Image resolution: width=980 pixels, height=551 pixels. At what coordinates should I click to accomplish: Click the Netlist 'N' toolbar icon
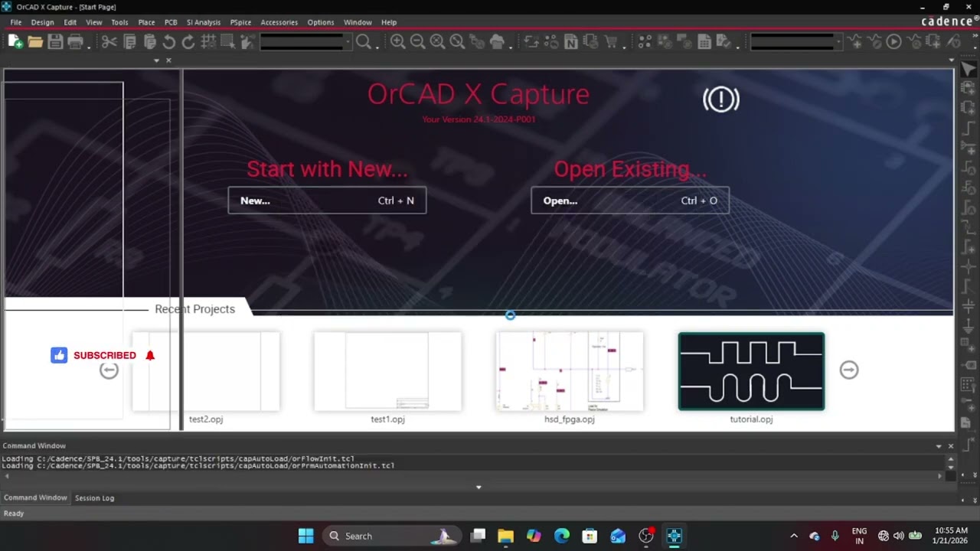(x=571, y=42)
